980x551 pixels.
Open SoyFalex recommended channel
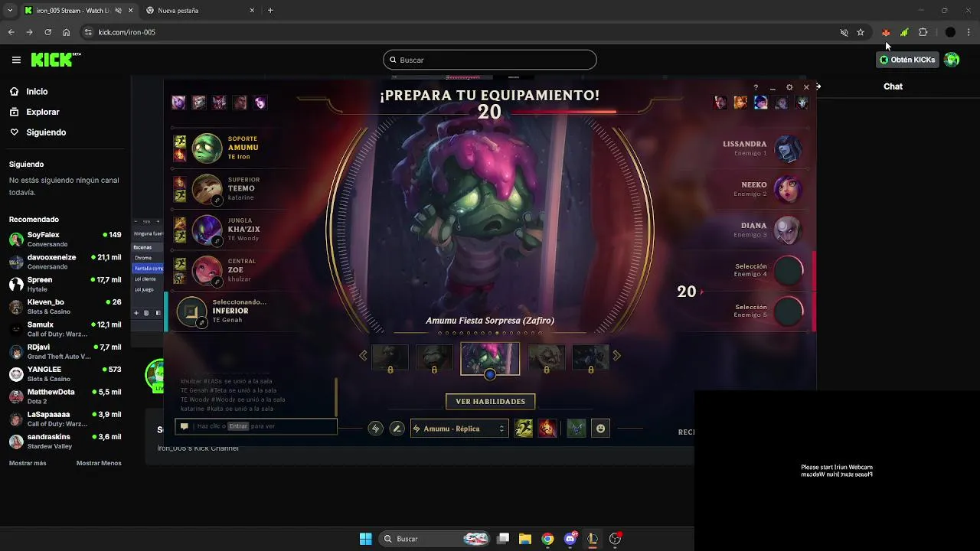pos(65,239)
